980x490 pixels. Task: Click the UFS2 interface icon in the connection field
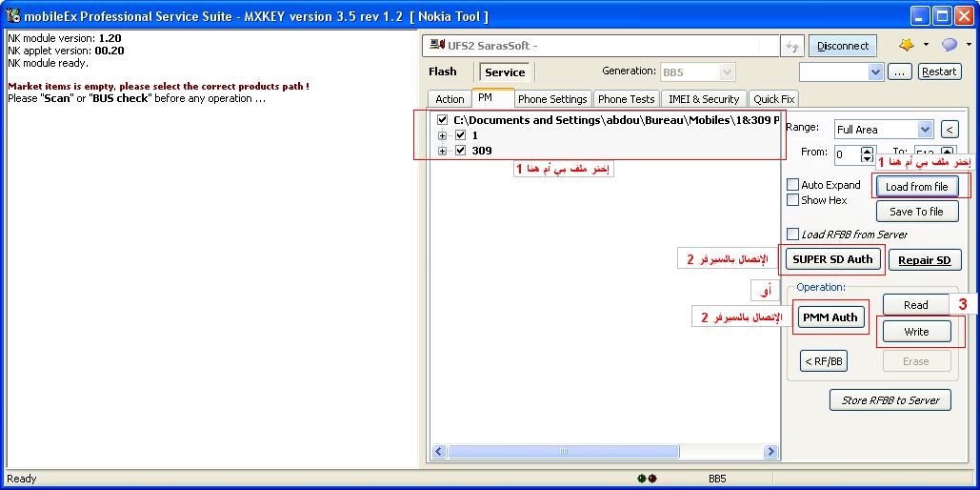tap(437, 45)
